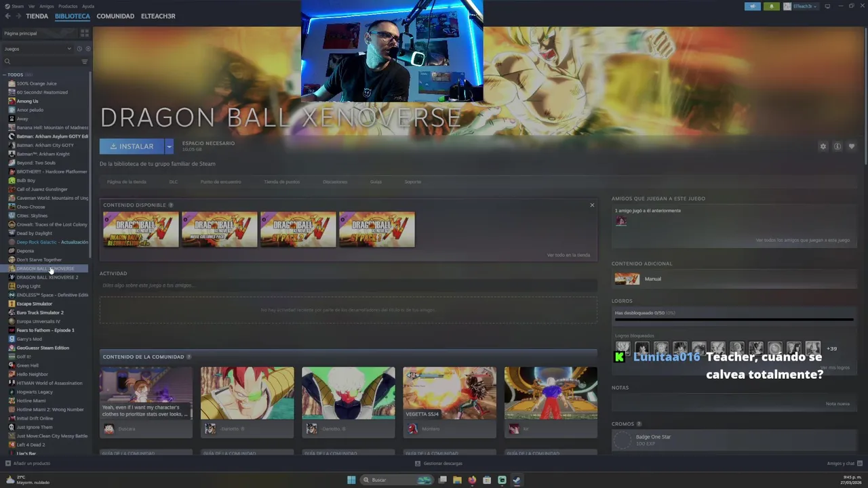This screenshot has width=868, height=488.
Task: Add game to favorites with heart icon
Action: click(x=852, y=146)
